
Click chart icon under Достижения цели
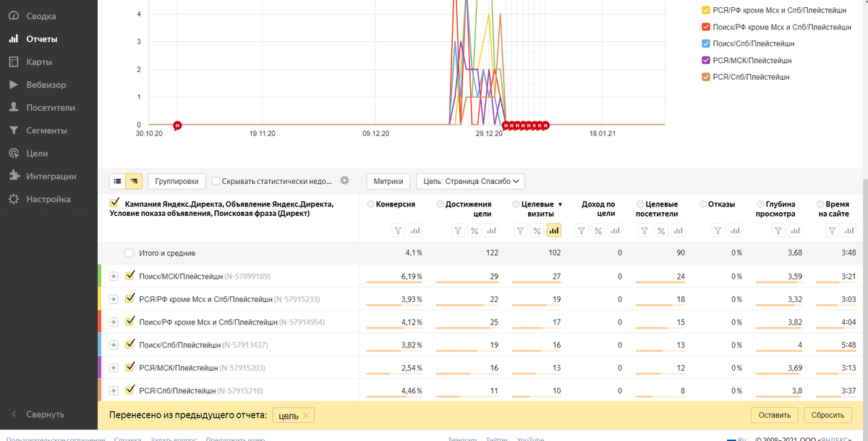492,230
